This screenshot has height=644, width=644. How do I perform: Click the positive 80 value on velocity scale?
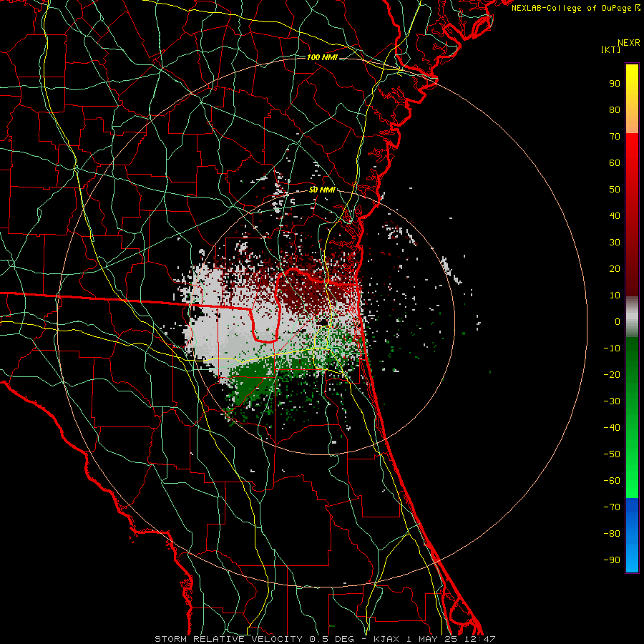615,109
